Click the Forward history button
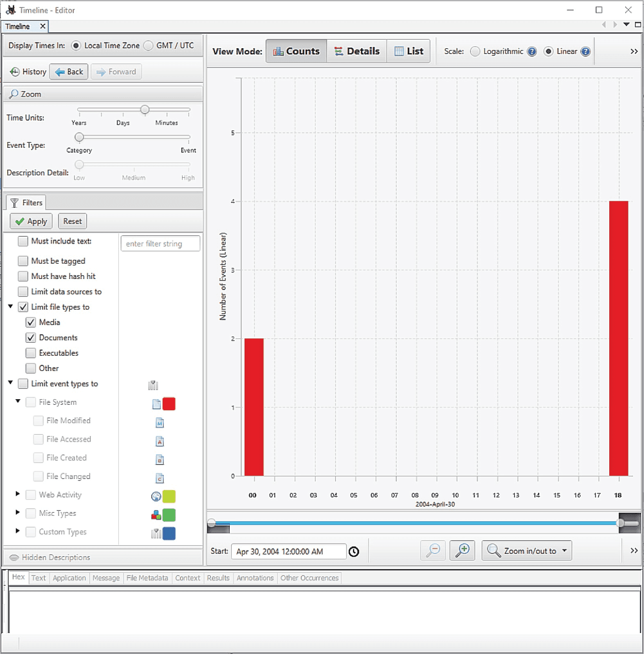The width and height of the screenshot is (644, 654). (x=116, y=72)
